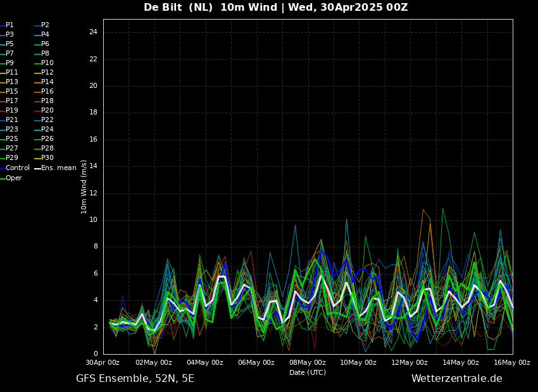This screenshot has height=392, width=538.
Task: Click the 16May 00z x-axis tick label
Action: coord(512,363)
